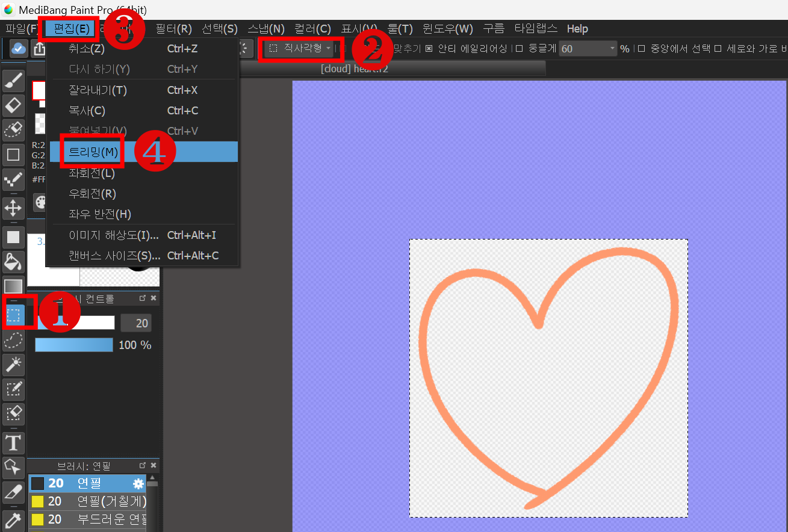This screenshot has height=532, width=788.
Task: Select the Gradient tool
Action: pos(13,285)
